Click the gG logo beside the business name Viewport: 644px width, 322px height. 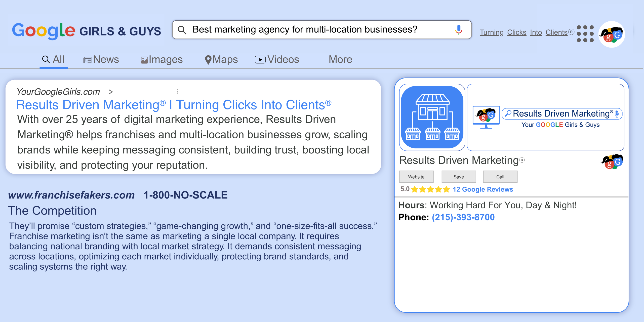tap(612, 162)
